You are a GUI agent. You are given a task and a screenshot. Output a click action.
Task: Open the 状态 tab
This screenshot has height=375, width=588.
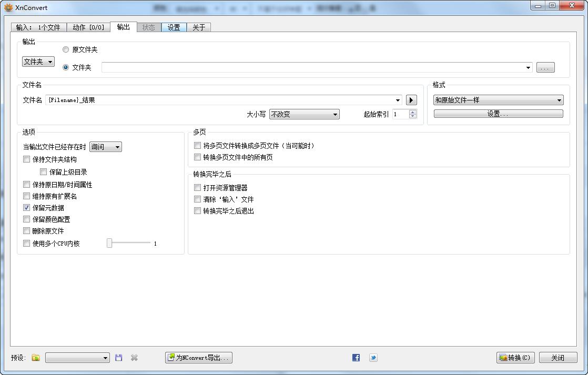149,27
